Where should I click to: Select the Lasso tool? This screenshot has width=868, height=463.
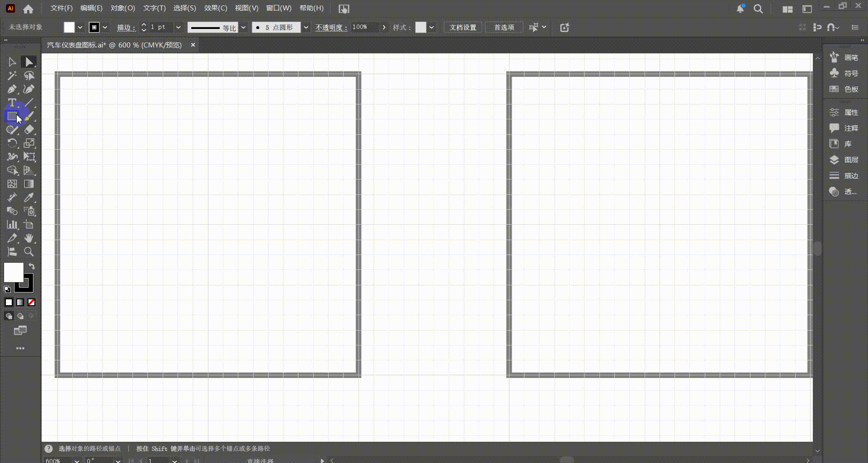pyautogui.click(x=29, y=76)
